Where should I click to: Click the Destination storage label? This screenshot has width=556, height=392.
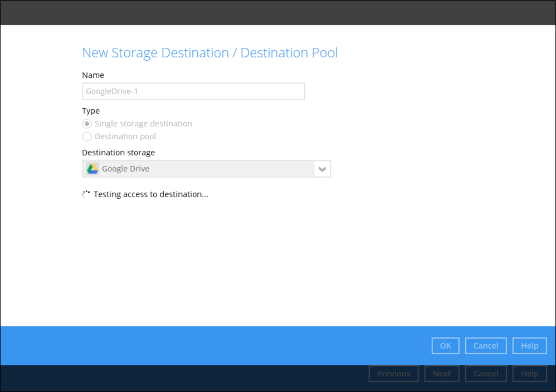click(x=118, y=153)
